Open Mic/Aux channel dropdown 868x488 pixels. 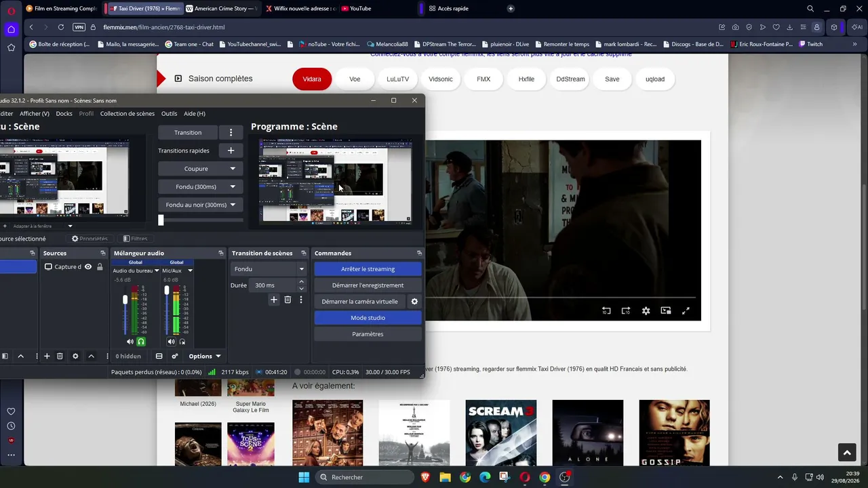click(190, 270)
